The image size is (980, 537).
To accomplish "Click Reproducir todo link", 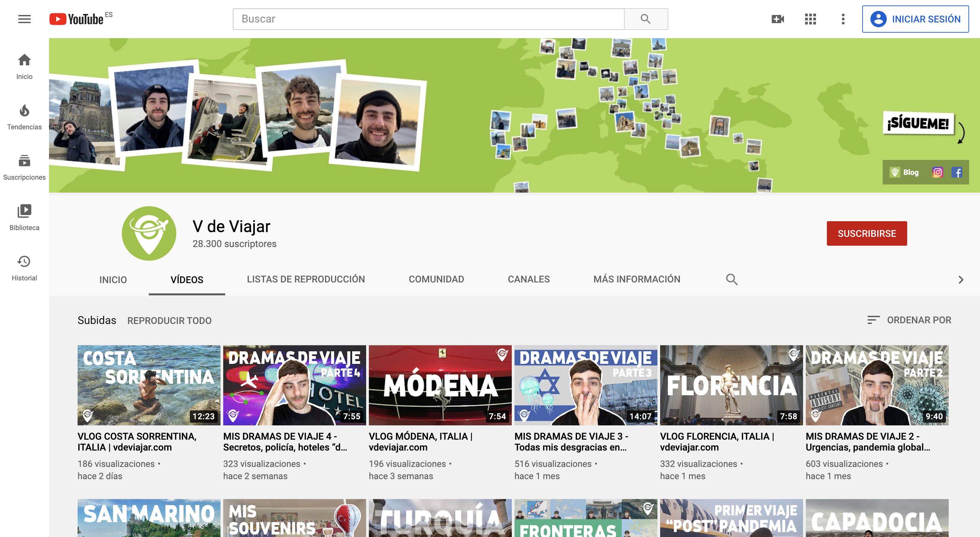I will (x=169, y=321).
